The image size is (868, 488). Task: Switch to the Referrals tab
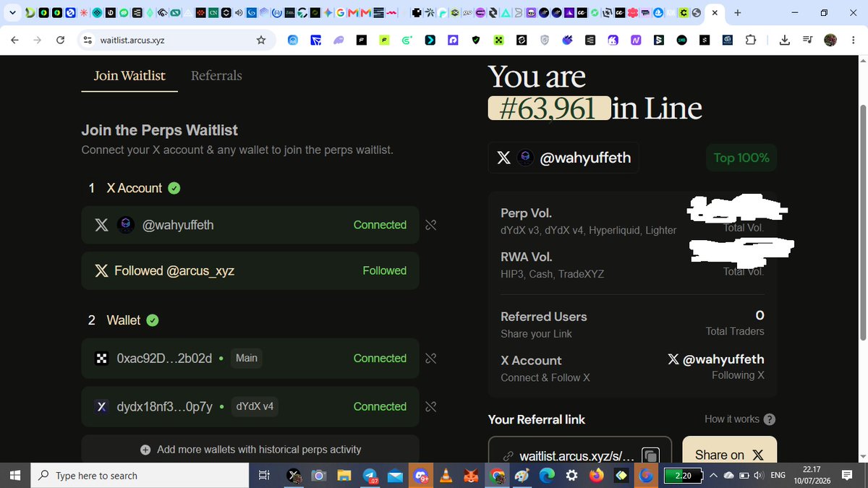coord(216,76)
